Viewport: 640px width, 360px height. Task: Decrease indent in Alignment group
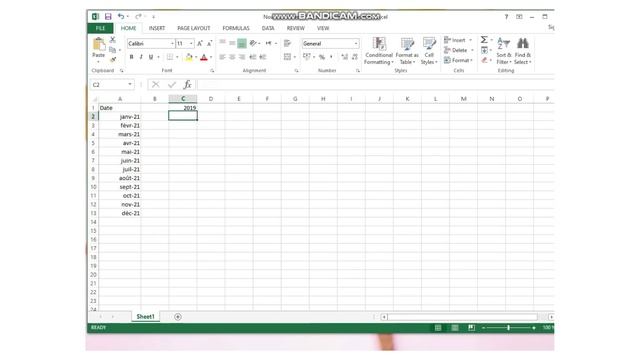[253, 57]
